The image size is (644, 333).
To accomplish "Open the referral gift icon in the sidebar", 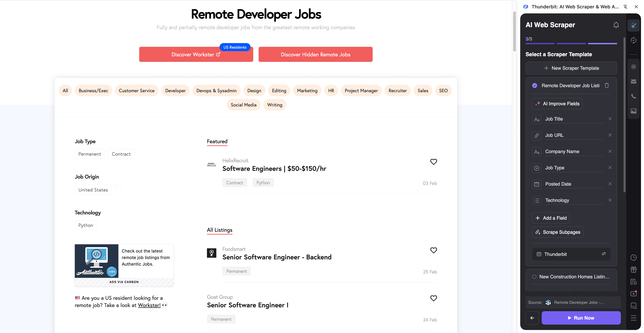I will [x=634, y=269].
